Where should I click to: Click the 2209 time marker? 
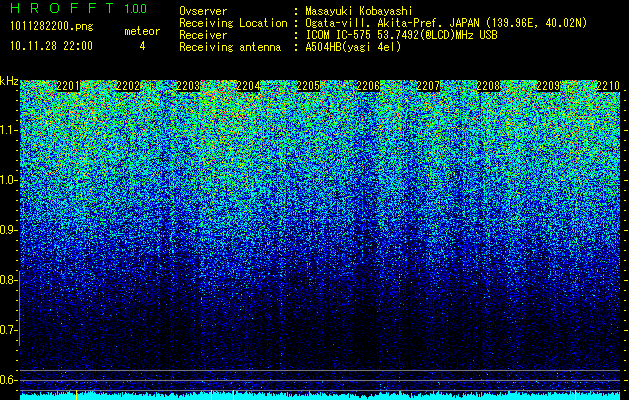click(548, 86)
